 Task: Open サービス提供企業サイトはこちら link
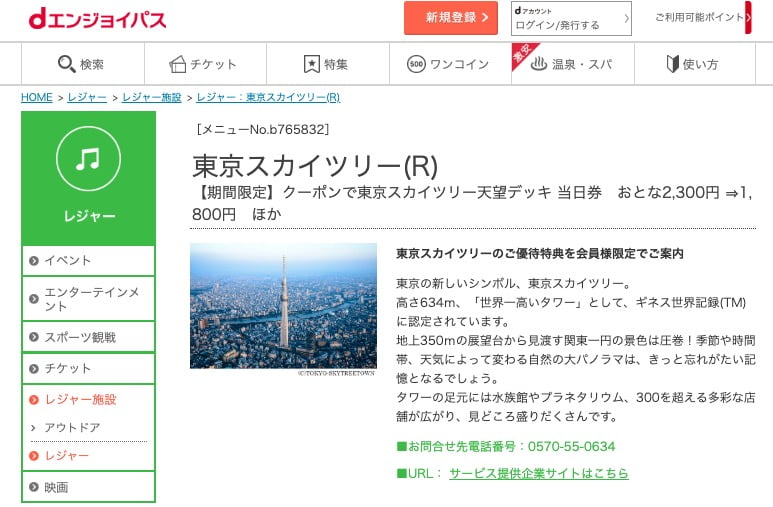538,473
